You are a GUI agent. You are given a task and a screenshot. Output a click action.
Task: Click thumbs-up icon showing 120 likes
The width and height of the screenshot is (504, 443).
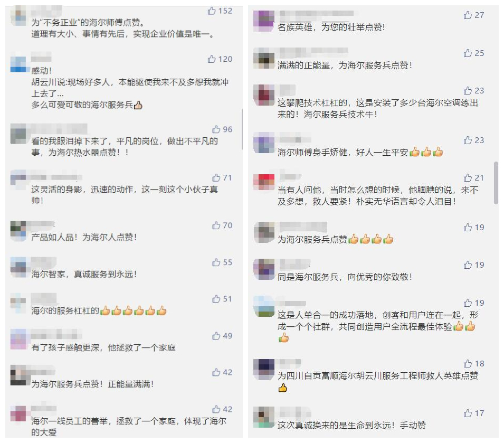tap(212, 59)
